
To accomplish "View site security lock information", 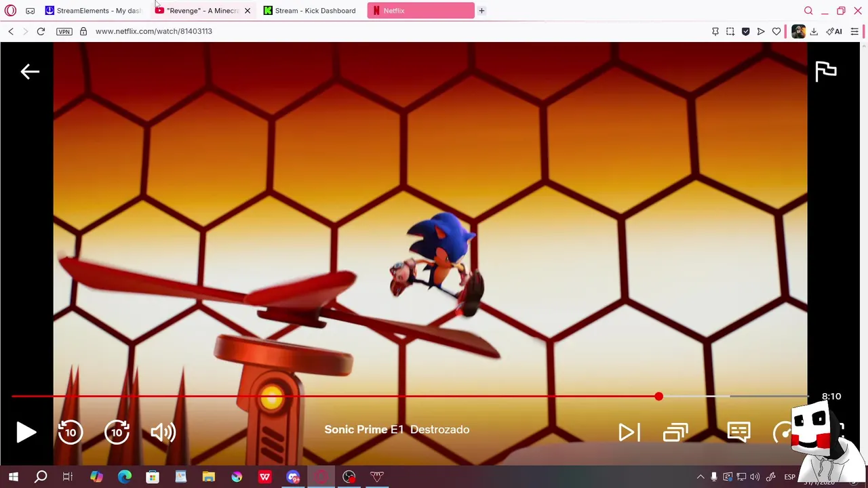I will click(83, 31).
